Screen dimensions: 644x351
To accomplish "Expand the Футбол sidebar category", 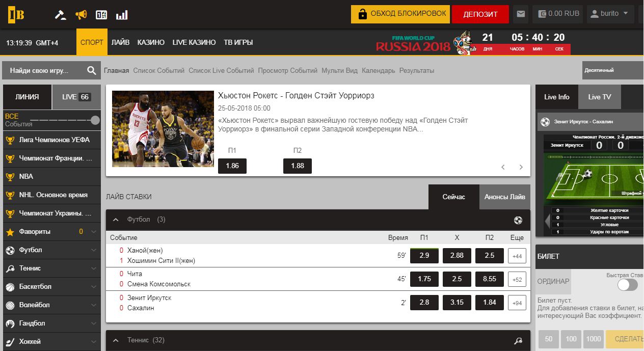I will [x=94, y=250].
